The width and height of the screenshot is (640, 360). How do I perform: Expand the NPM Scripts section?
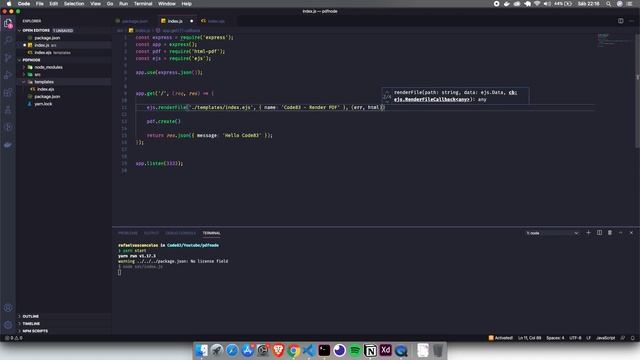click(x=35, y=331)
